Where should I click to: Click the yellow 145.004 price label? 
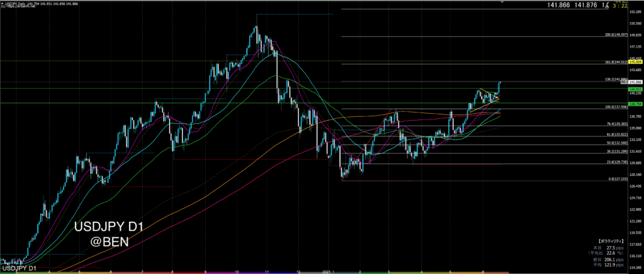point(635,62)
